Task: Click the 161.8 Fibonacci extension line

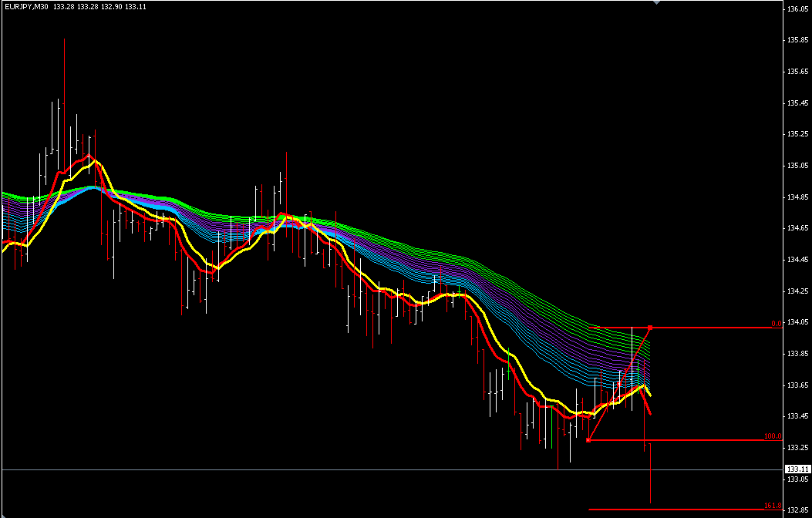Action: point(685,510)
